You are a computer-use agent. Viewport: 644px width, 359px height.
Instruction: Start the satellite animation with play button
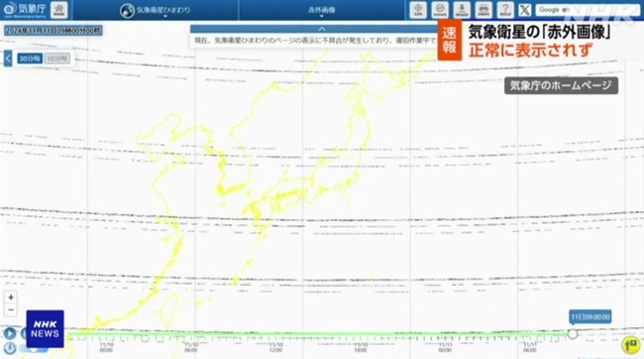[x=10, y=333]
